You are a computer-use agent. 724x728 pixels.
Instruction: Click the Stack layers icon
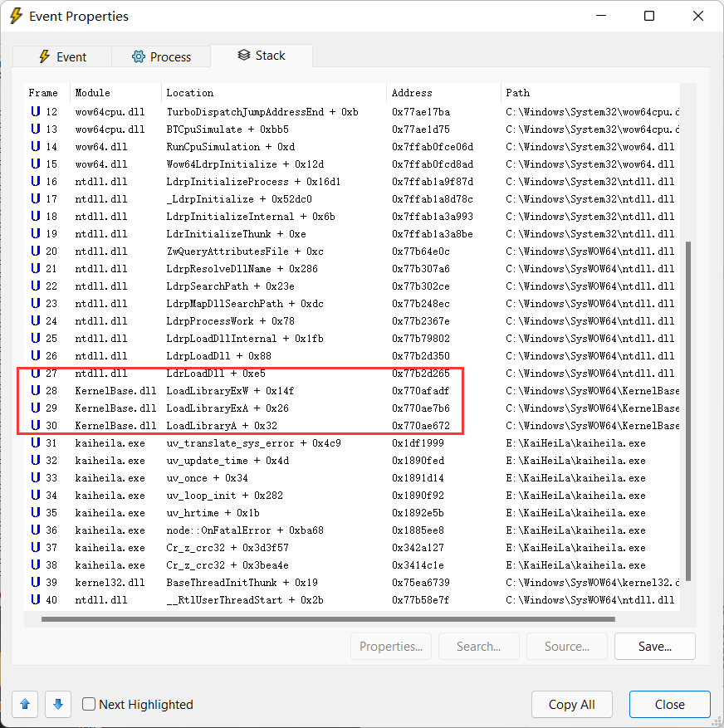[244, 56]
